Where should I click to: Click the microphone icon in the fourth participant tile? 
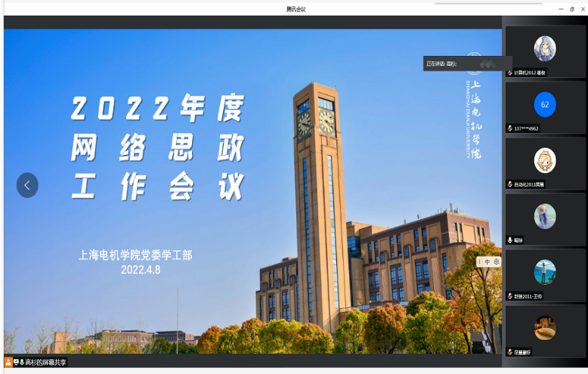pos(510,240)
